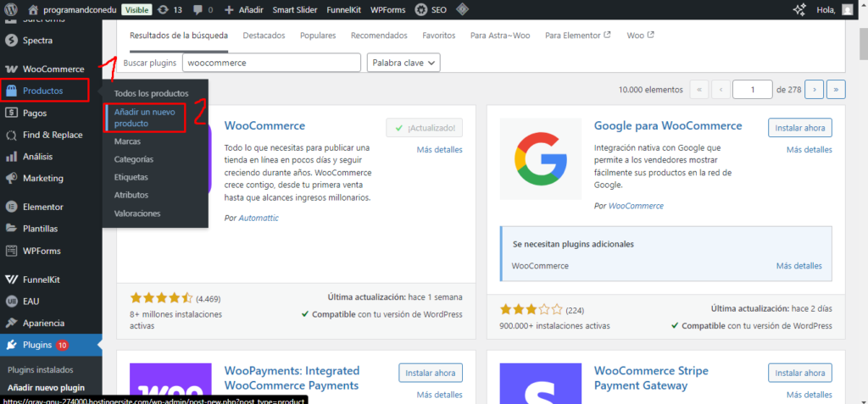
Task: Click Añadir nuevo plugin in sidebar
Action: click(46, 387)
